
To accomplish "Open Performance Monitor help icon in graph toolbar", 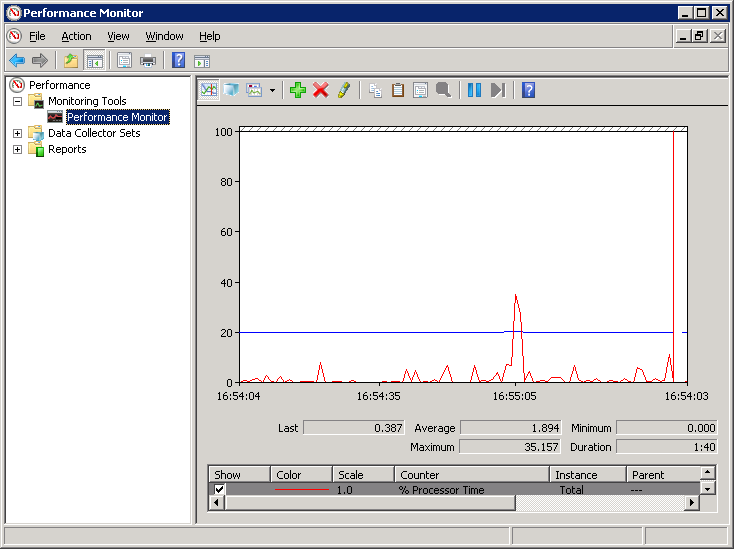I will coord(528,90).
